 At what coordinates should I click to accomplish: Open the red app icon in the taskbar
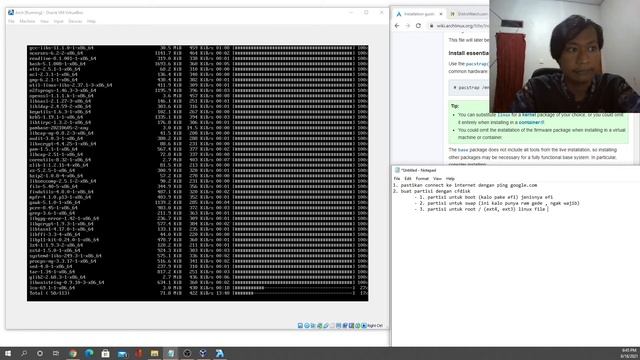click(138, 353)
